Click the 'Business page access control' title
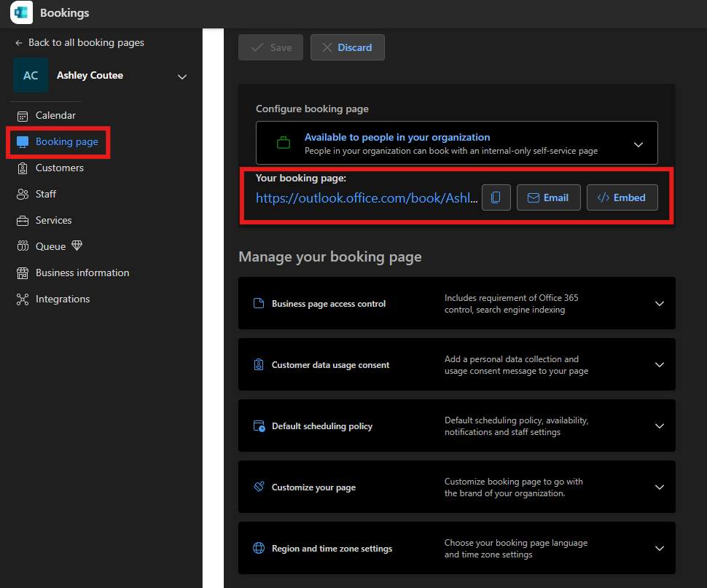The height and width of the screenshot is (588, 707). tap(329, 304)
